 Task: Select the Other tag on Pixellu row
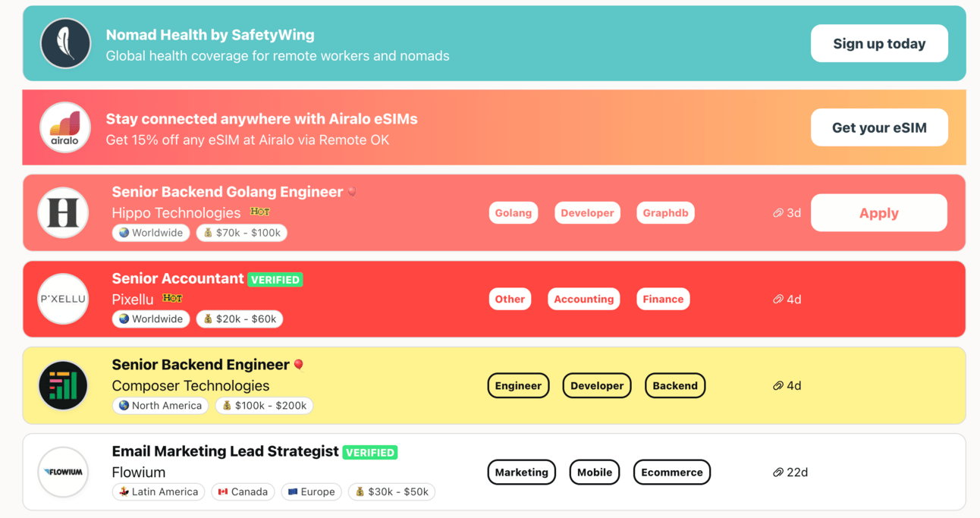coord(510,299)
